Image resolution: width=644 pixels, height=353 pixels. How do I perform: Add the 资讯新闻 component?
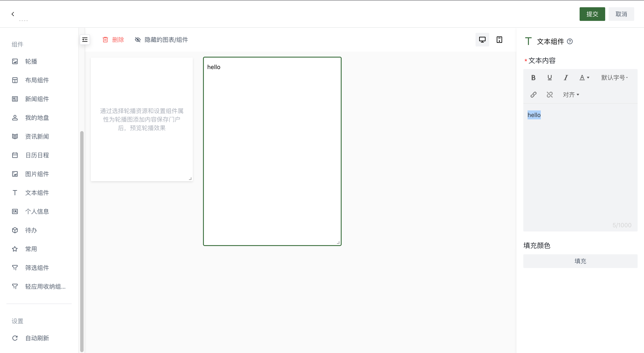37,136
